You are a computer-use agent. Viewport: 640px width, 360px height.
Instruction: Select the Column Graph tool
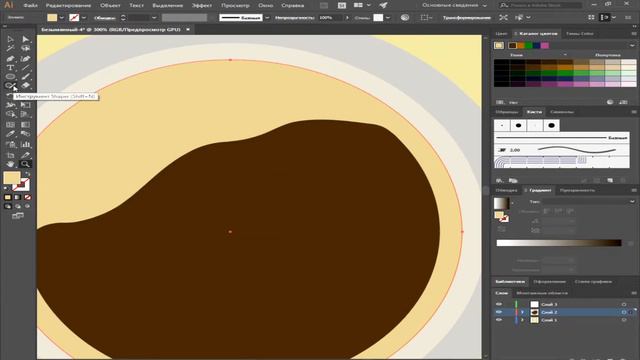click(25, 144)
